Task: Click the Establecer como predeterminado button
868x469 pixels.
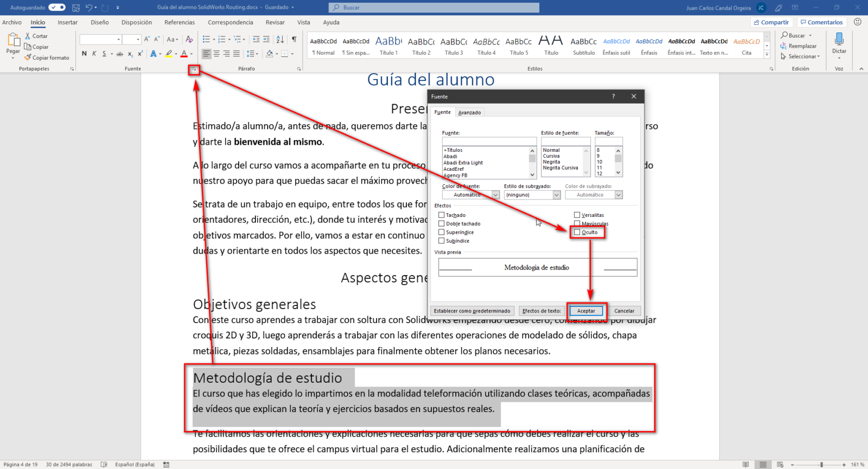Action: pyautogui.click(x=472, y=311)
